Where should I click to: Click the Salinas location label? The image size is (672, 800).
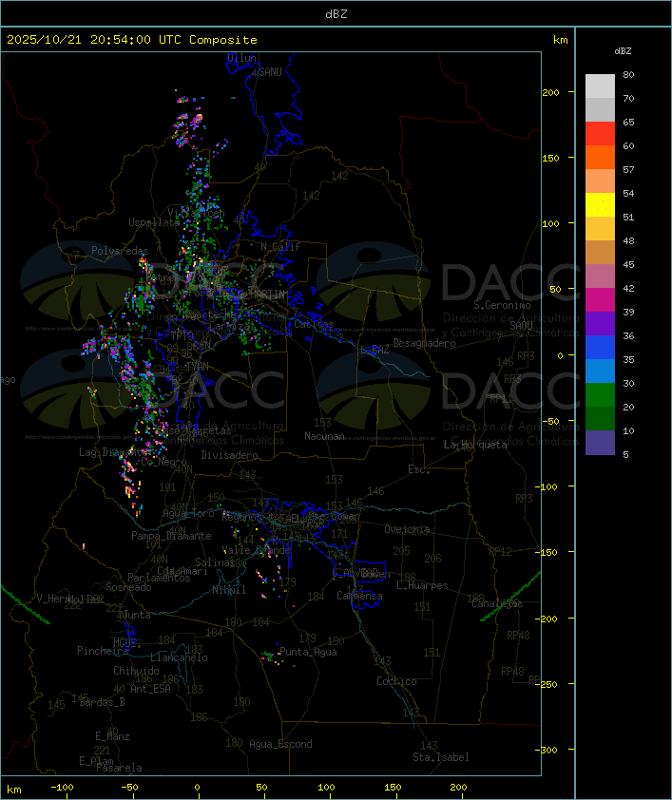(214, 562)
